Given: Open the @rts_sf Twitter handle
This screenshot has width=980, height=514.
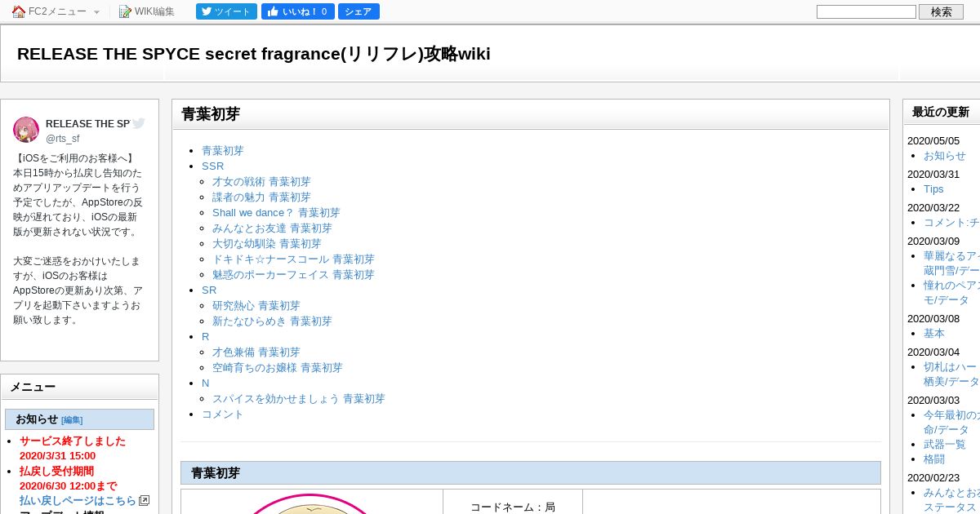Looking at the screenshot, I should click(x=63, y=139).
